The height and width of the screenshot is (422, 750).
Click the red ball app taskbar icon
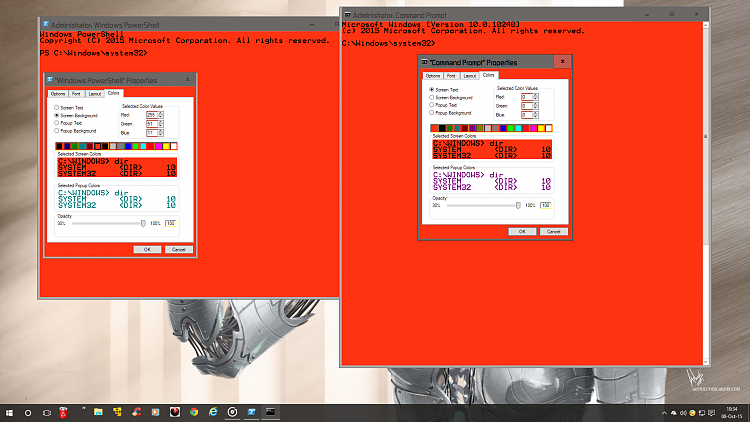pos(175,412)
